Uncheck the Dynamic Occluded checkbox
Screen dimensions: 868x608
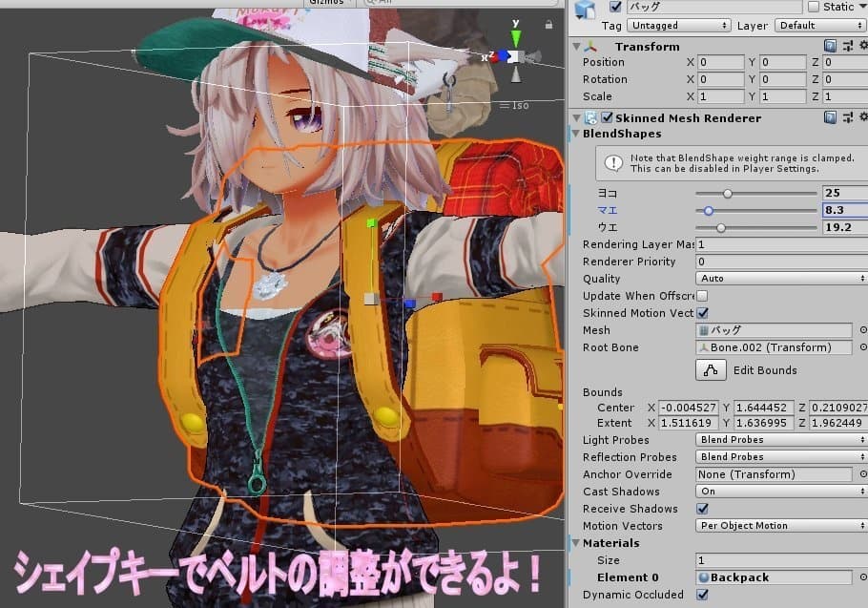tap(703, 595)
